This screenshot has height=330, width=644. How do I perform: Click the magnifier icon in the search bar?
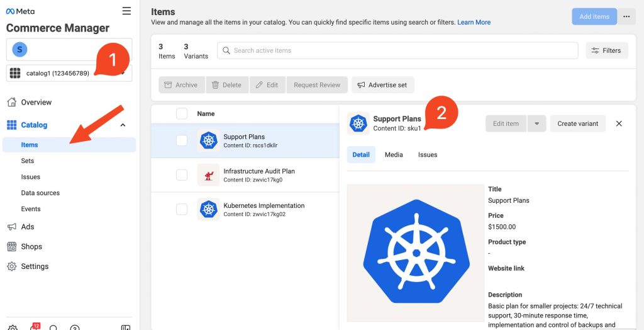click(x=226, y=50)
